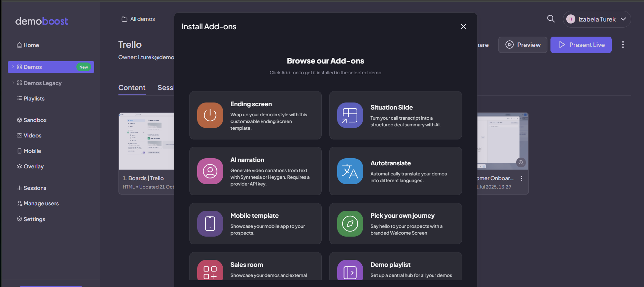Image resolution: width=644 pixels, height=287 pixels.
Task: Expand the Demos Legacy chevron
Action: (13, 83)
